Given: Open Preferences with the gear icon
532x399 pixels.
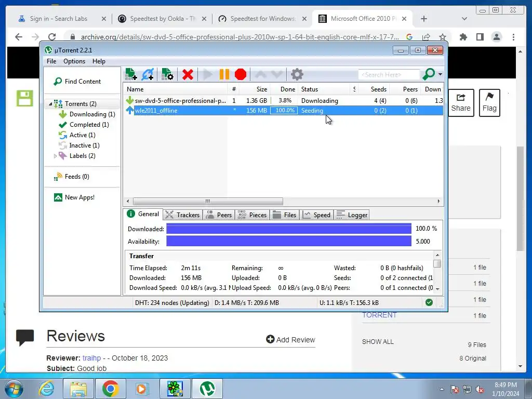Looking at the screenshot, I should tap(297, 74).
